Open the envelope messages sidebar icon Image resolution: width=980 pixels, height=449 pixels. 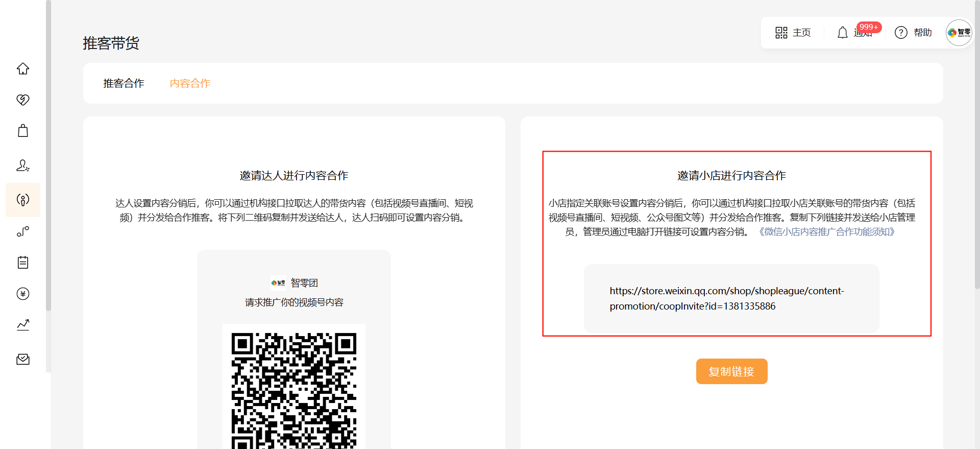click(x=23, y=359)
